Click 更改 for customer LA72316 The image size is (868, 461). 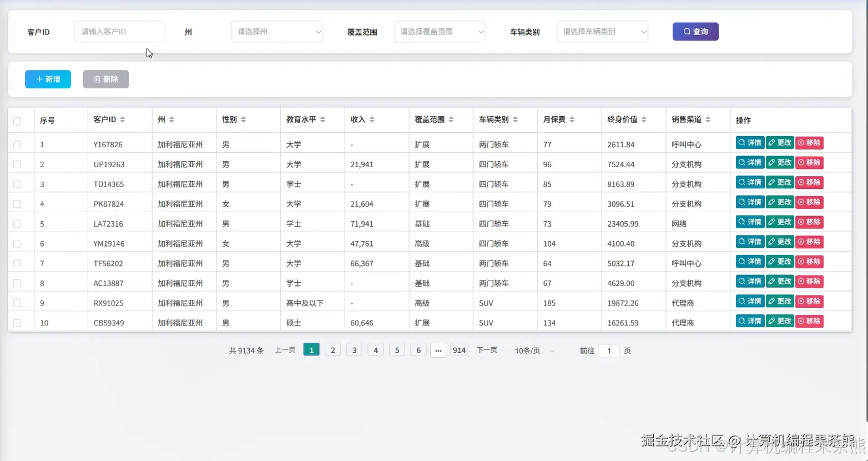coord(780,222)
